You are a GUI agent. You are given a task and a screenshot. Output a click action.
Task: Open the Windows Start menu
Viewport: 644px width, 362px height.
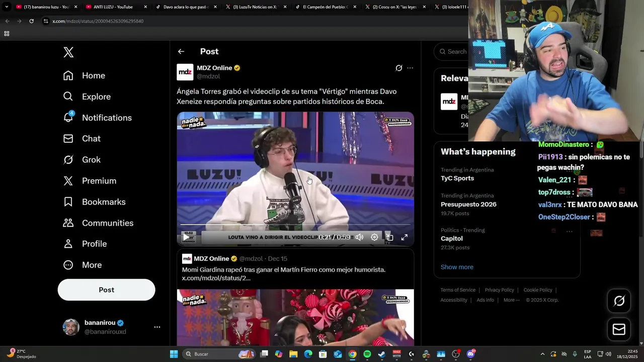pyautogui.click(x=174, y=354)
